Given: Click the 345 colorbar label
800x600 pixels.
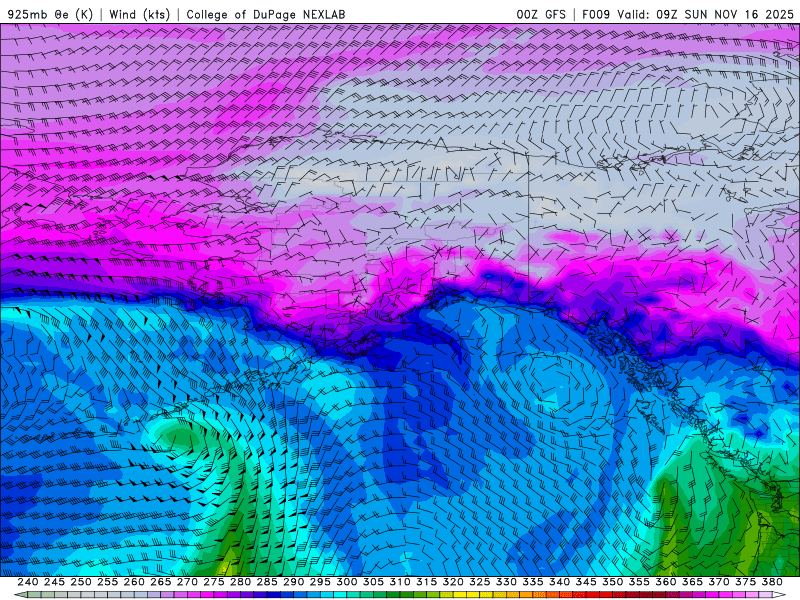Looking at the screenshot, I should [x=586, y=582].
